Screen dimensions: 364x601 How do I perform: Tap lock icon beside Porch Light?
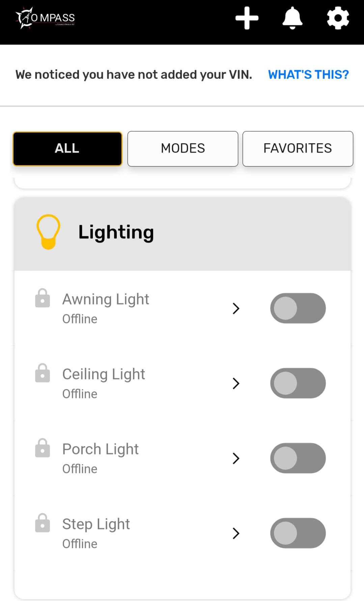tap(43, 448)
